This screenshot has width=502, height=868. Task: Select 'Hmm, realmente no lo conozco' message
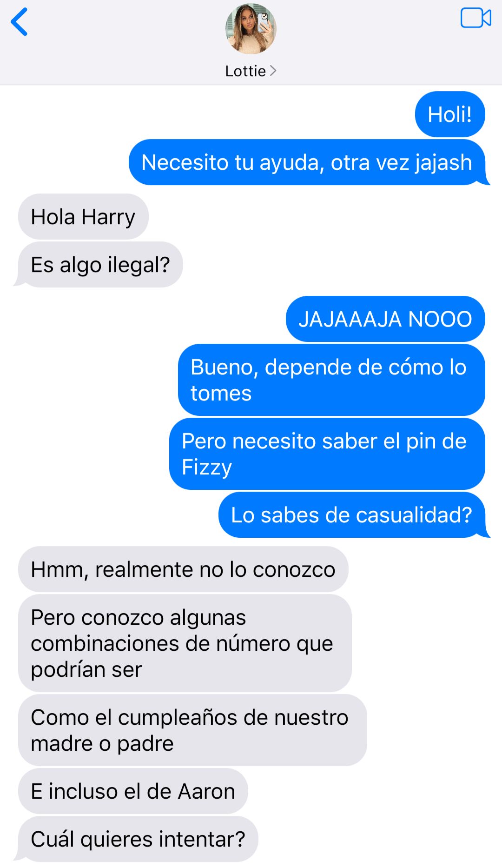tap(183, 569)
